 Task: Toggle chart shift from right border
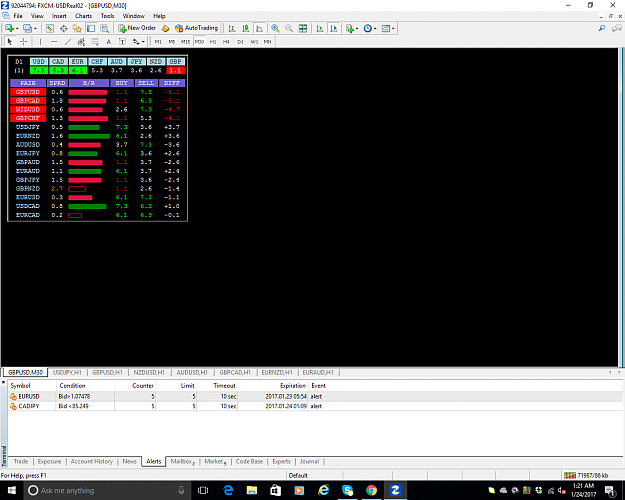(334, 28)
